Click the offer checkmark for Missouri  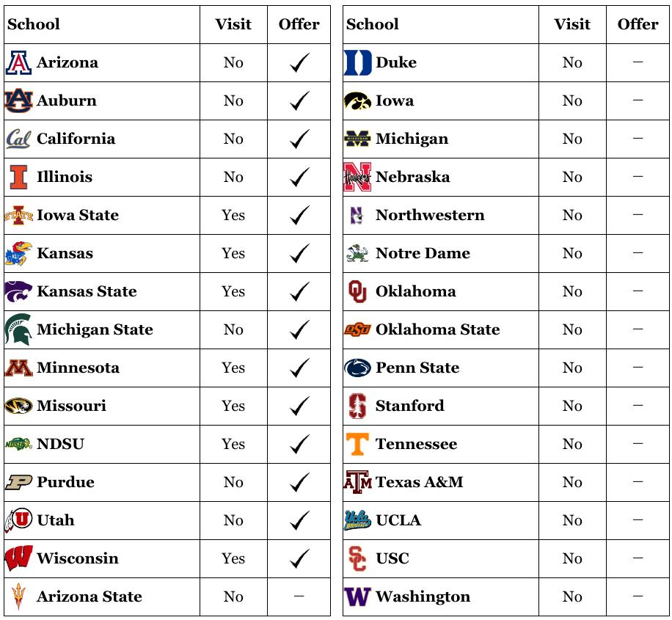299,406
